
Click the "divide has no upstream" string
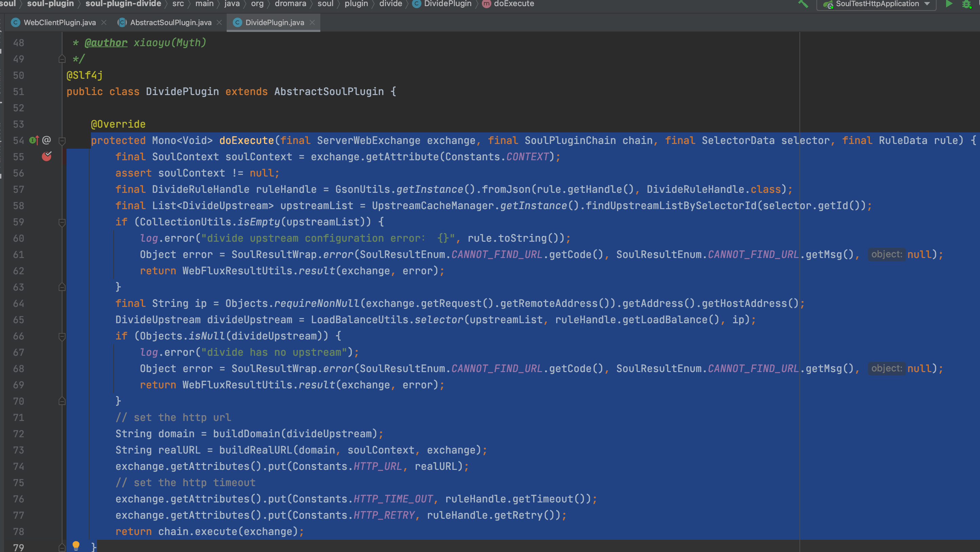click(274, 352)
